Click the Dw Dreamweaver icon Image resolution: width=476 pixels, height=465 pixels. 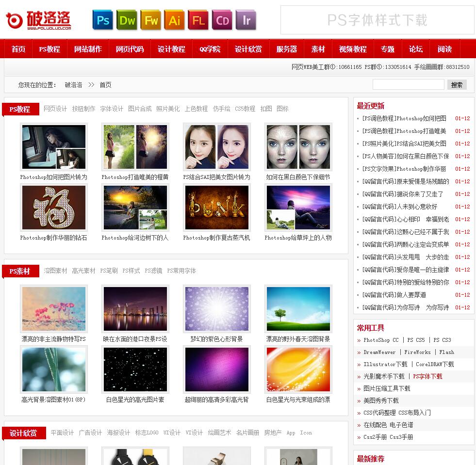(127, 20)
